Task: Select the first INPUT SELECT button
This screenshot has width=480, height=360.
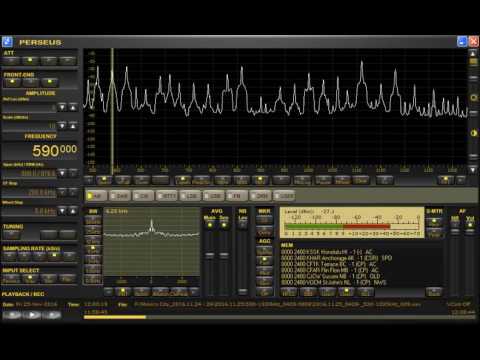Action: pos(11,278)
